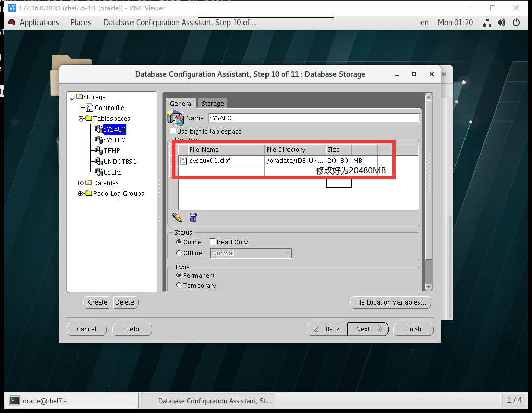Image resolution: width=532 pixels, height=413 pixels.
Task: Tick the Read Only checkbox
Action: (x=213, y=241)
